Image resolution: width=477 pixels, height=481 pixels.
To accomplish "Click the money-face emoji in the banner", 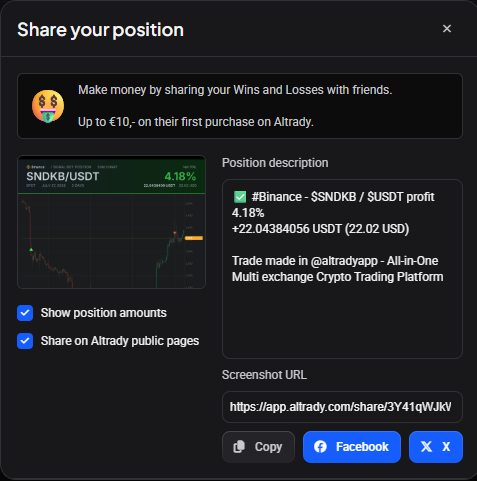I will pyautogui.click(x=48, y=106).
